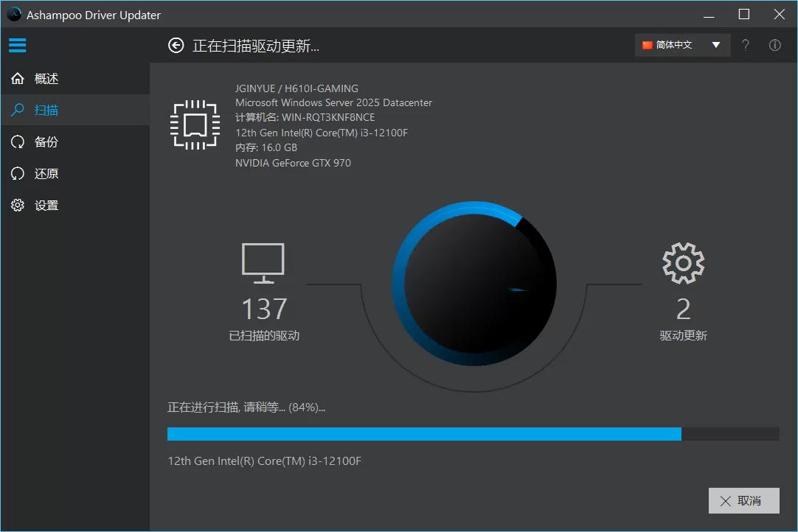Image resolution: width=798 pixels, height=532 pixels.
Task: Click the 还原 restore icon in sidebar
Action: (17, 173)
